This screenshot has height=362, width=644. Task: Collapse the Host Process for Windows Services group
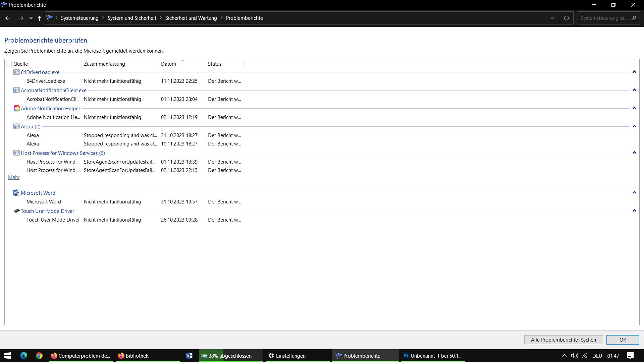click(634, 153)
